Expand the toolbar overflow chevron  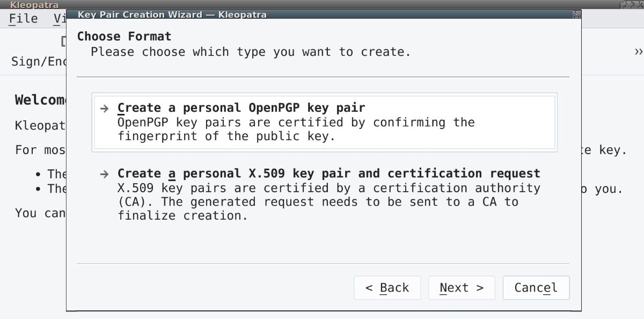638,52
